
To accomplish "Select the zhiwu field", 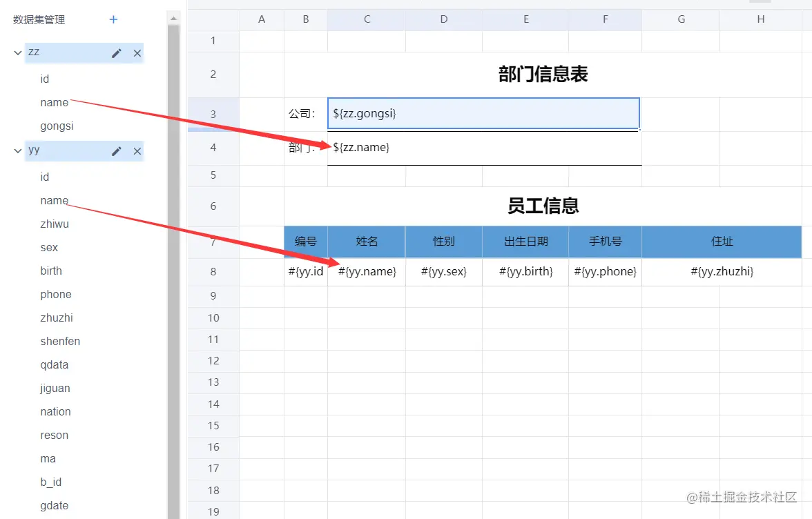I will [55, 224].
